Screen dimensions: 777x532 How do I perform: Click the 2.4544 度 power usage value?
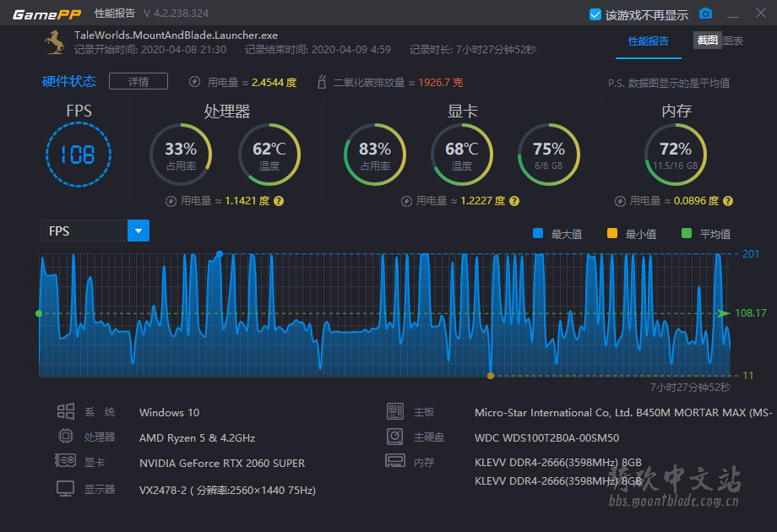point(274,82)
